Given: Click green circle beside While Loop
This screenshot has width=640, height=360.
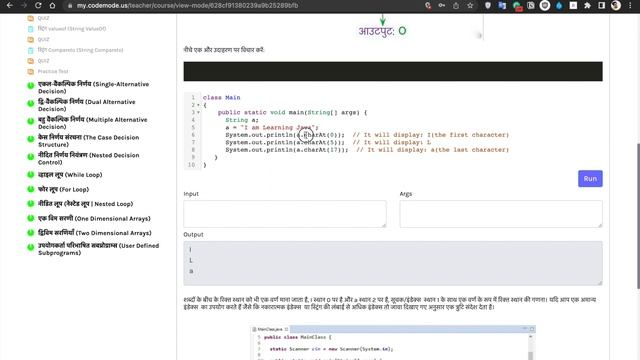Looking at the screenshot, I should tap(31, 175).
